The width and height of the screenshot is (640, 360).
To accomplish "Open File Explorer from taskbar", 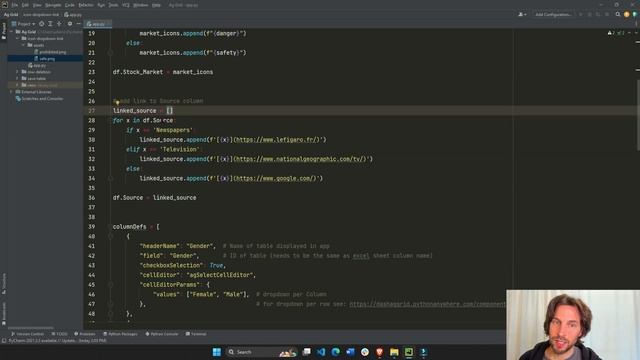I will click(394, 352).
